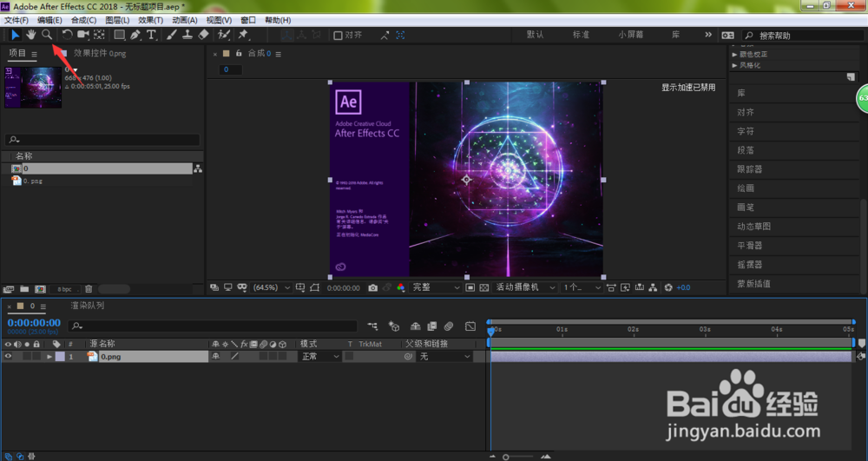The width and height of the screenshot is (868, 461).
Task: Click the reset exposure icon
Action: click(668, 287)
